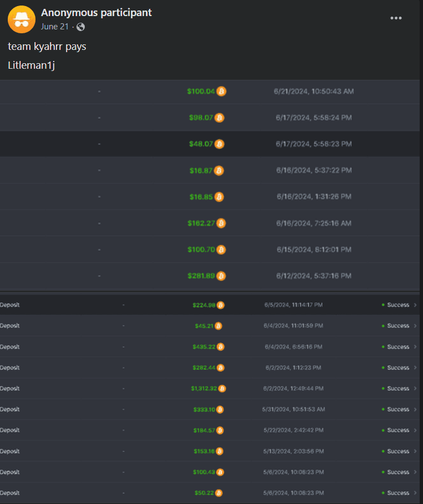Expand the $224.98 deposit row chevron
423x504 pixels.
click(x=415, y=305)
